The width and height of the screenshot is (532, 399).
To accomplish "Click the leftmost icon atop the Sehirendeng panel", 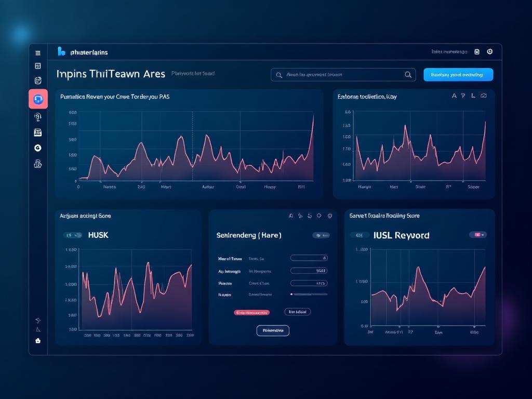I will pyautogui.click(x=291, y=216).
